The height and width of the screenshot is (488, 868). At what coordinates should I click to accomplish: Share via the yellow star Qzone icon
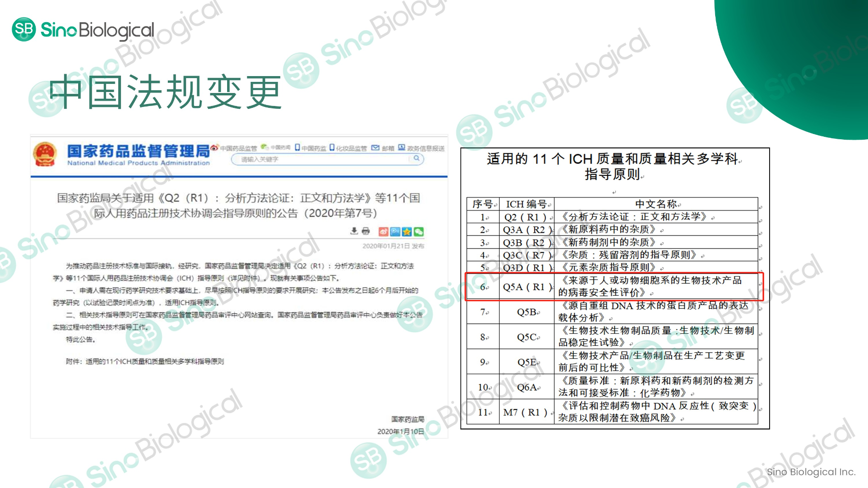click(407, 232)
